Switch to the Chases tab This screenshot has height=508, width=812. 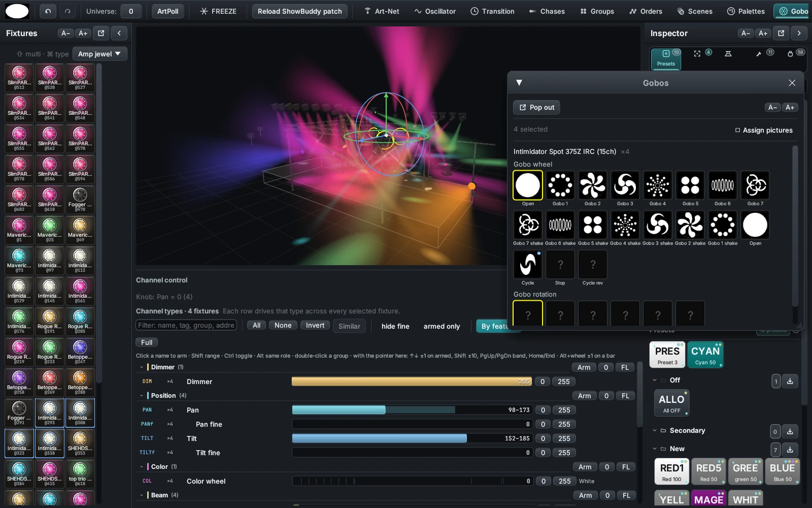547,11
